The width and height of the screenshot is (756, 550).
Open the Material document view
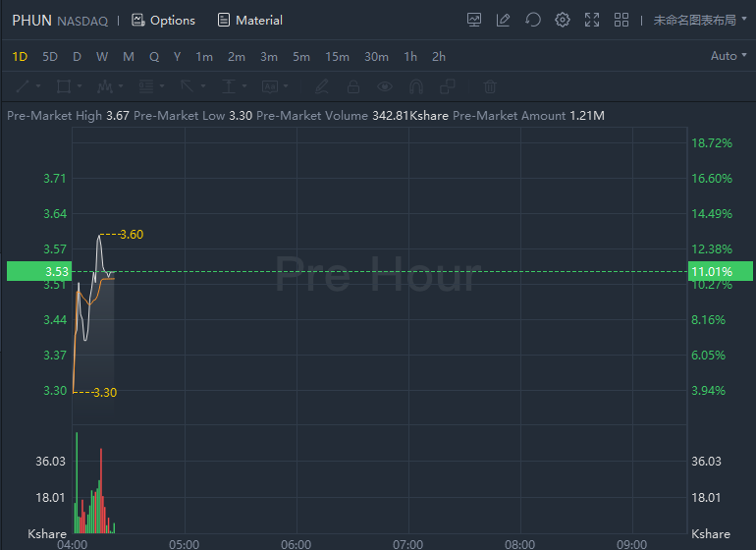pos(250,21)
